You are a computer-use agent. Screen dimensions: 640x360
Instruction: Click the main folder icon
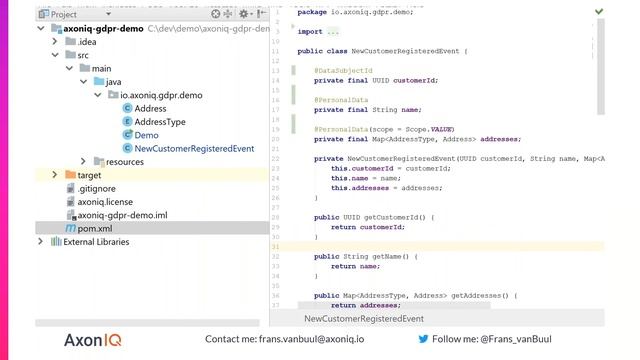(84, 68)
